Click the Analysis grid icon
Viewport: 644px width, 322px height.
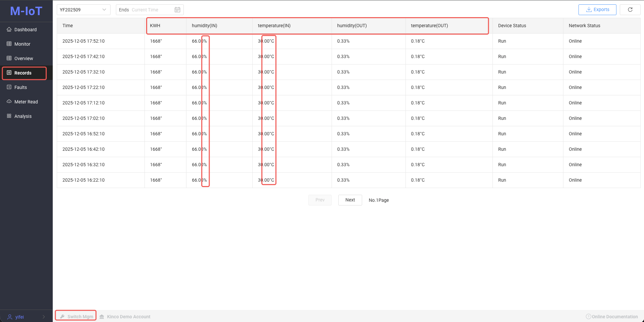point(9,116)
